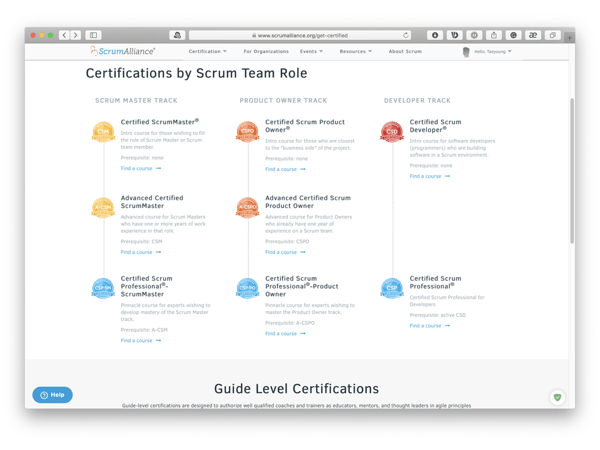Reload the page with the refresh icon
Screen dimensions: 600x450
[x=406, y=35]
